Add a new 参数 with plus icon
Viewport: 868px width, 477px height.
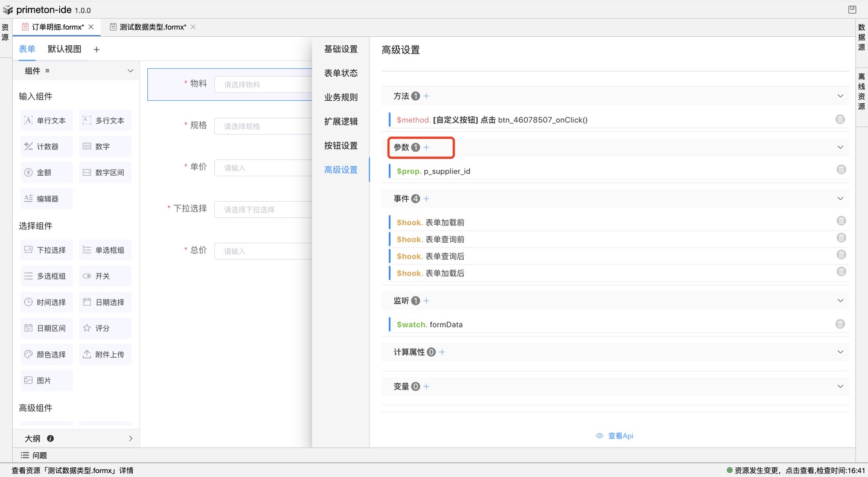click(426, 147)
